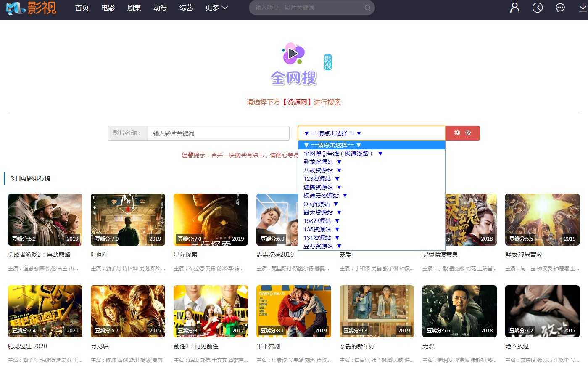Expand the 更多 navigation menu
This screenshot has height=366, width=588.
pos(216,8)
